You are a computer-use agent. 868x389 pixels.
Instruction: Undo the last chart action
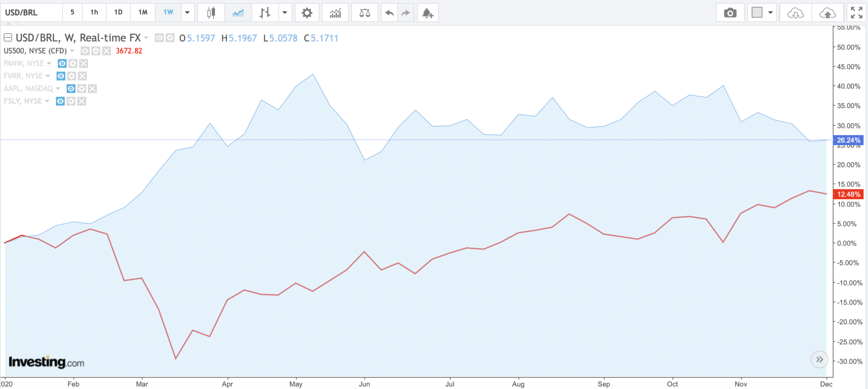[389, 13]
